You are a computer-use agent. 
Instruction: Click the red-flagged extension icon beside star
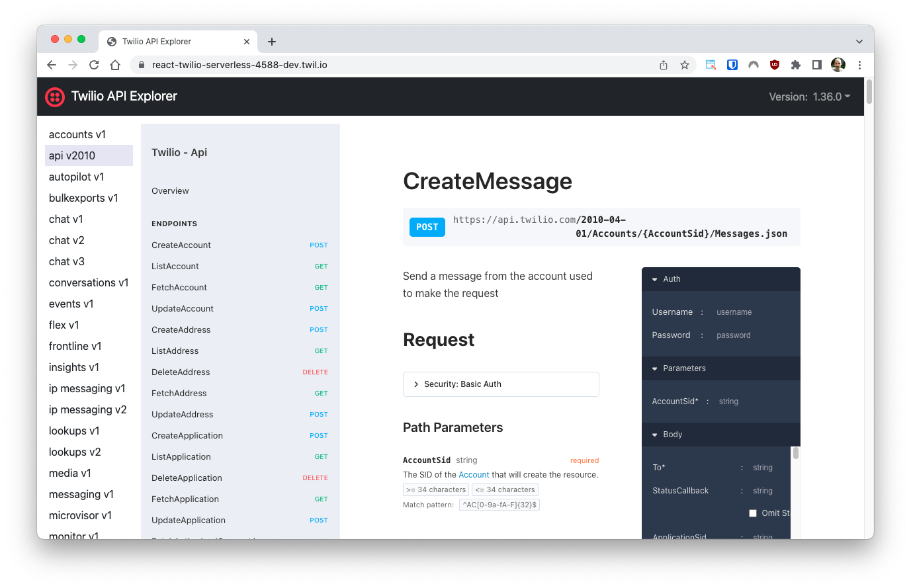(x=711, y=65)
